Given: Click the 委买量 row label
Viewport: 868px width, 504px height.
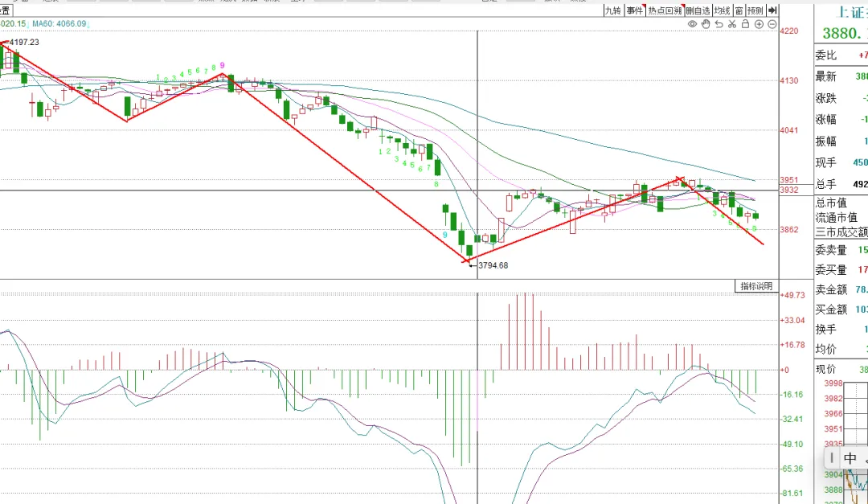Looking at the screenshot, I should click(x=832, y=270).
